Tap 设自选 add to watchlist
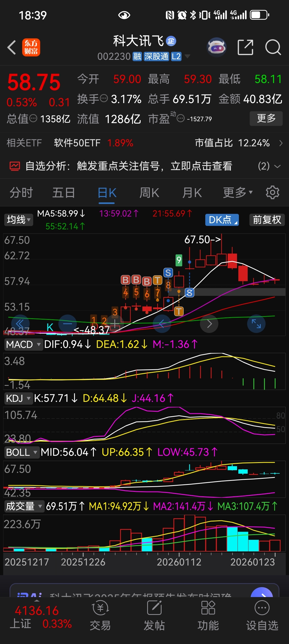The width and height of the screenshot is (289, 644). click(x=262, y=615)
